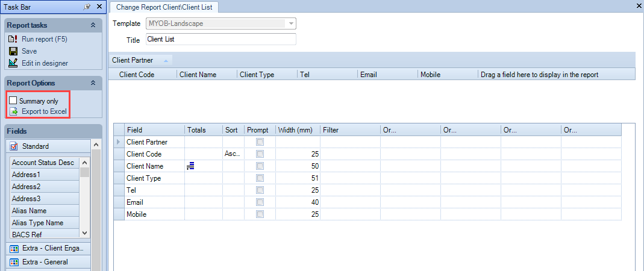Click the Sort column header
Screen dimensions: 644x271
tap(233, 129)
